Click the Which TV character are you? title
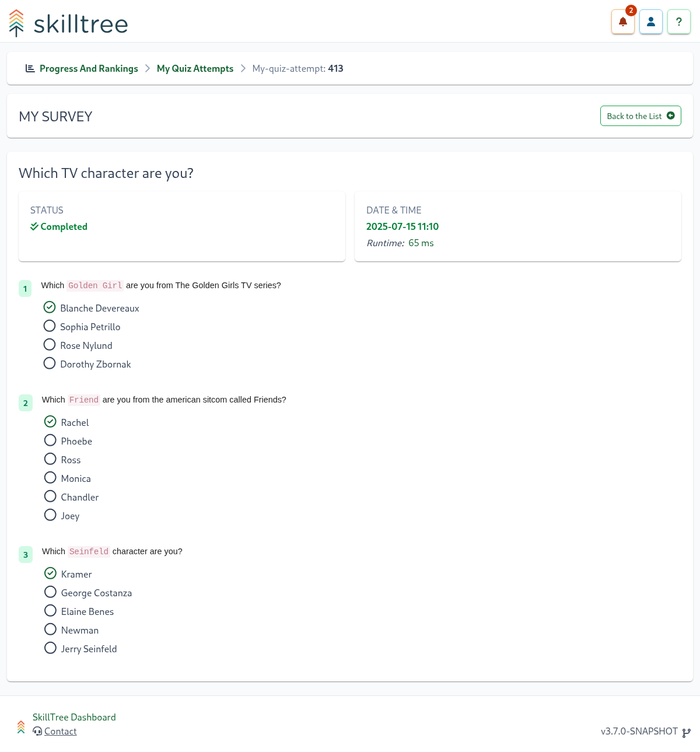The width and height of the screenshot is (700, 752). click(106, 173)
